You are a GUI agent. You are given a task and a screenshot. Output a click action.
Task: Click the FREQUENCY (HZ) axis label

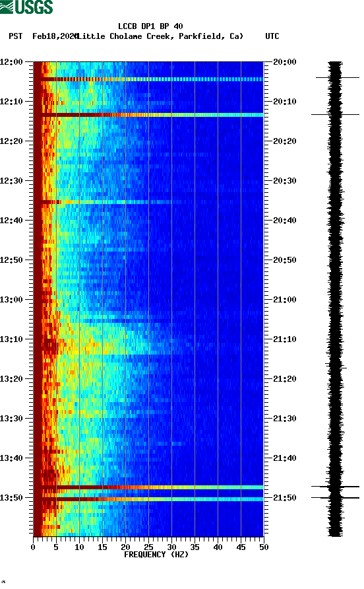(156, 555)
